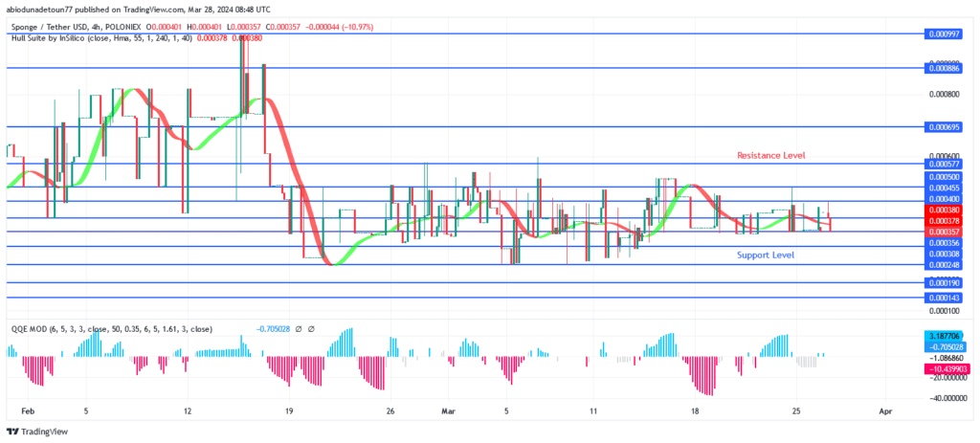Select the 0.000143 price level label
This screenshot has height=443, width=980.
click(942, 298)
